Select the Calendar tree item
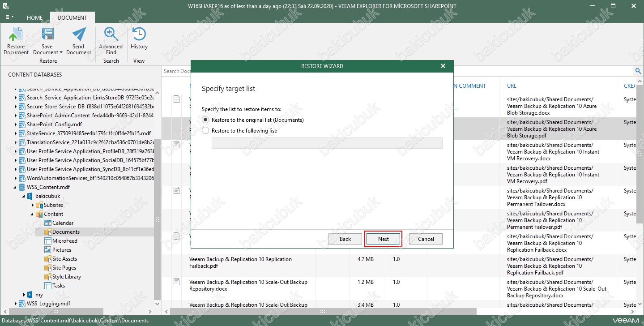 pyautogui.click(x=63, y=223)
